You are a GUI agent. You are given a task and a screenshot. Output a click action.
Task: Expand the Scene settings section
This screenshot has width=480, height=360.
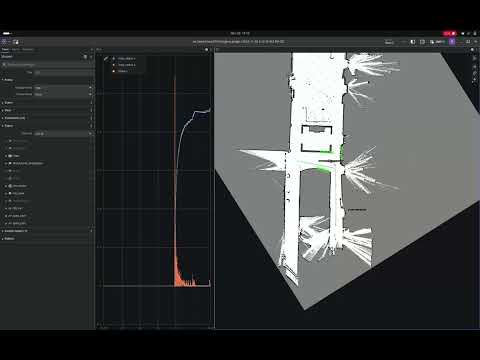pos(8,102)
